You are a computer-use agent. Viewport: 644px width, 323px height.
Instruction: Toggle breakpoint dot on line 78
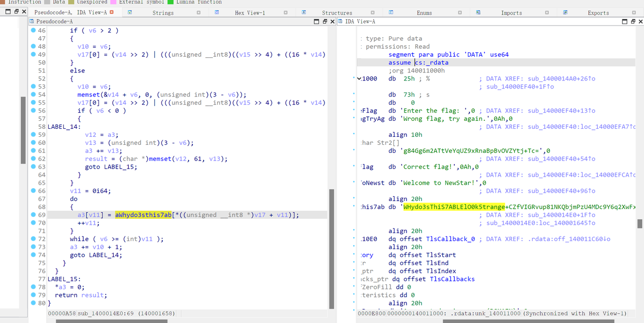click(x=33, y=287)
